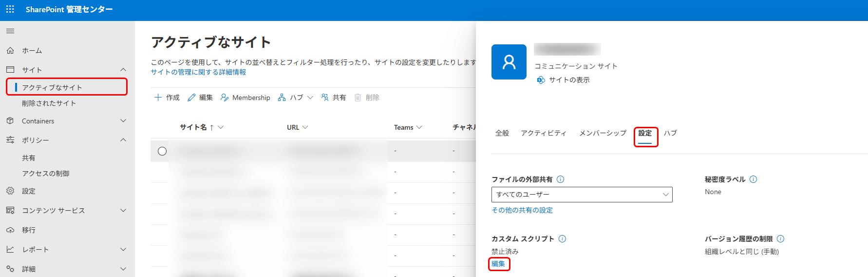Click the Home icon in sidebar
Screen dimensions: 868x277
(x=10, y=50)
